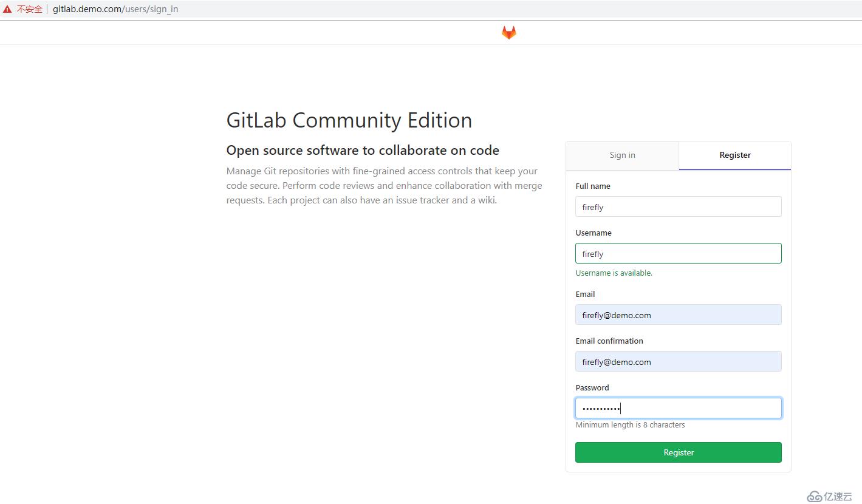Click 'Minimum length is 8 characters' hint
The height and width of the screenshot is (504, 862).
[x=630, y=425]
